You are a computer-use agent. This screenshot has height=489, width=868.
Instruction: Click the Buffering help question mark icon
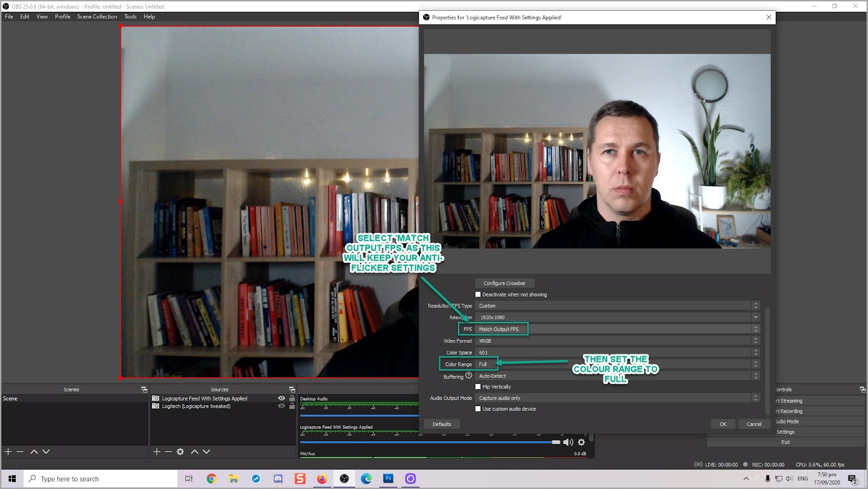(x=469, y=376)
